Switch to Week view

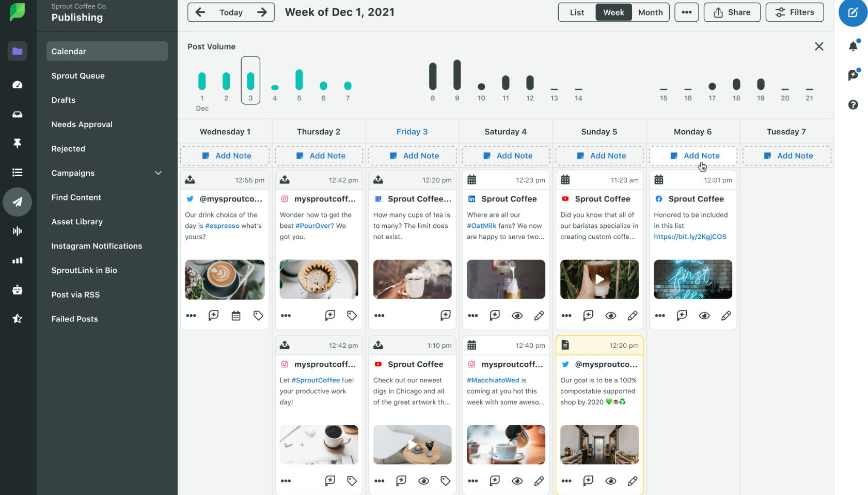click(x=613, y=12)
